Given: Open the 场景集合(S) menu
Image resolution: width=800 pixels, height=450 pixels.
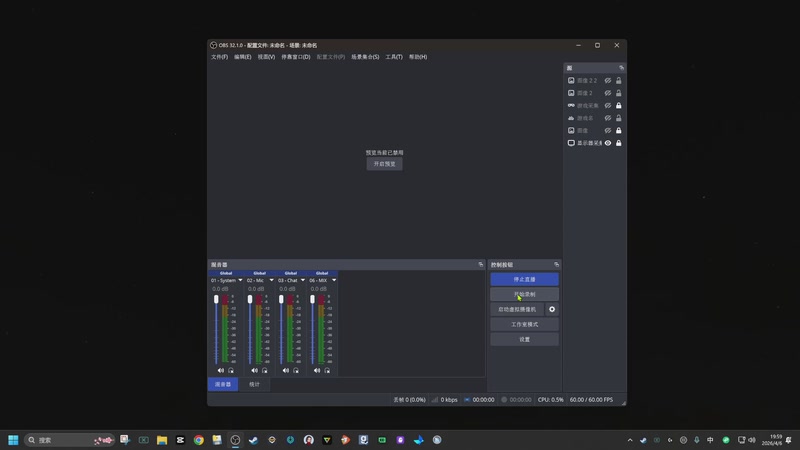Looking at the screenshot, I should coord(365,57).
